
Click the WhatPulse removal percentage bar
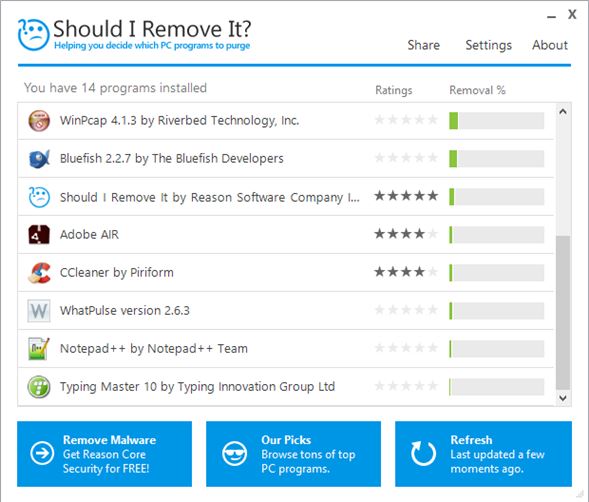[496, 311]
